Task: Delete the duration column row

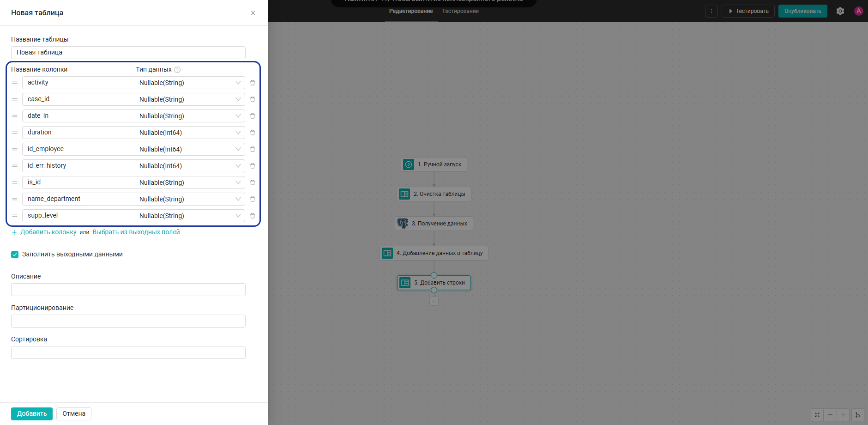Action: (x=253, y=133)
